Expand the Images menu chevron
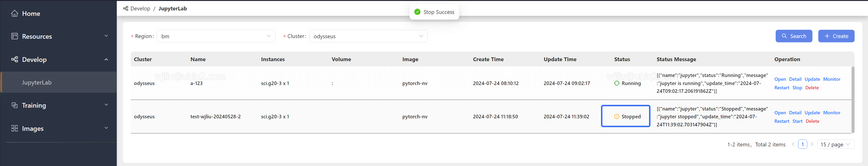The image size is (868, 166). (106, 128)
